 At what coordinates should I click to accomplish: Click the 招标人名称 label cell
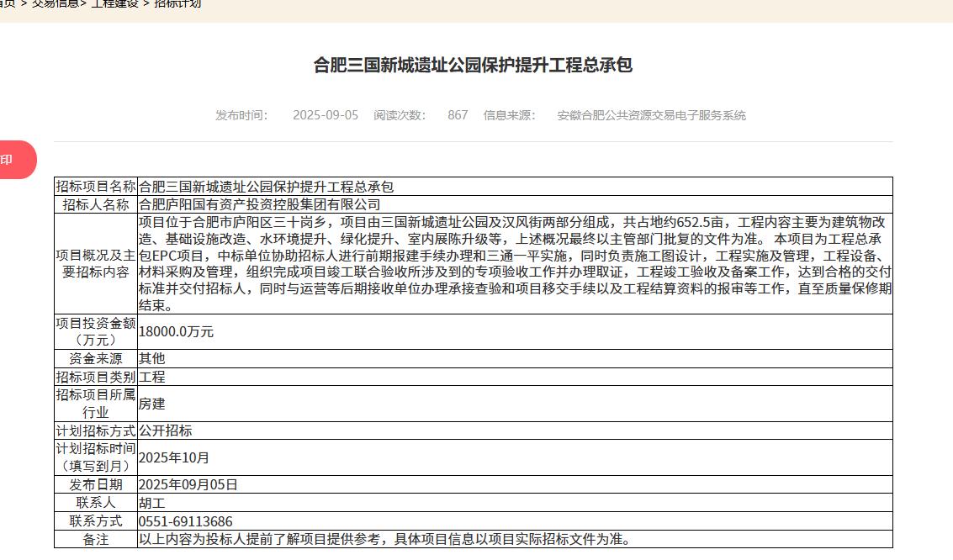95,204
